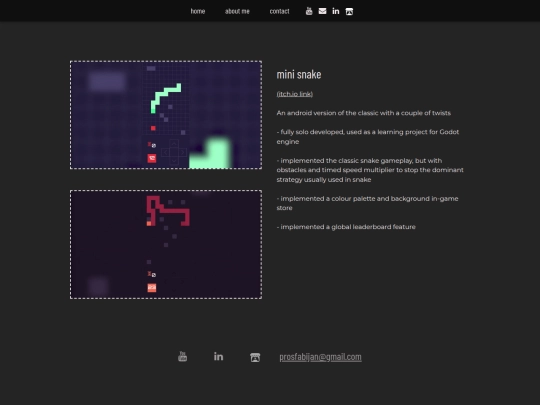Open itch.io store icon in header

pyautogui.click(x=349, y=12)
